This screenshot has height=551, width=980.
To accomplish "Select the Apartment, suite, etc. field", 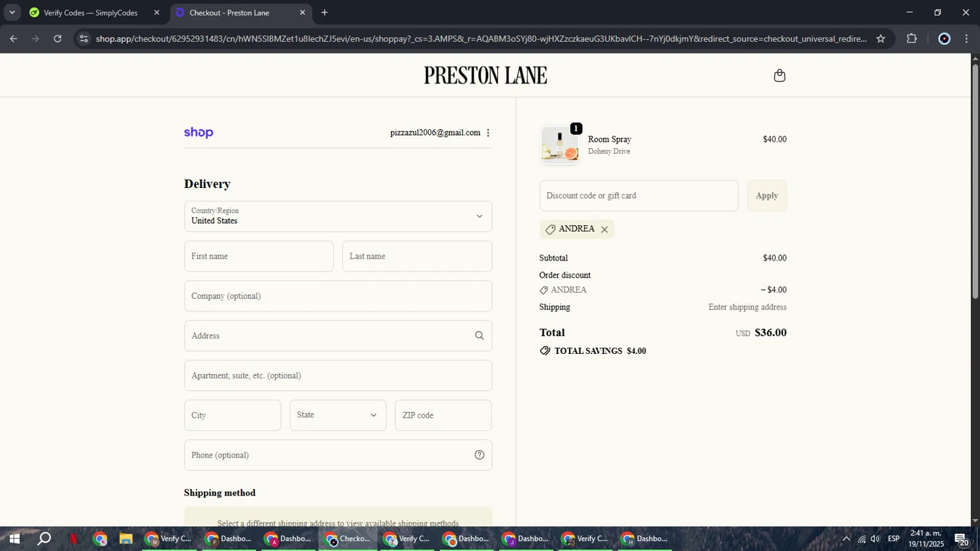I will tap(338, 375).
